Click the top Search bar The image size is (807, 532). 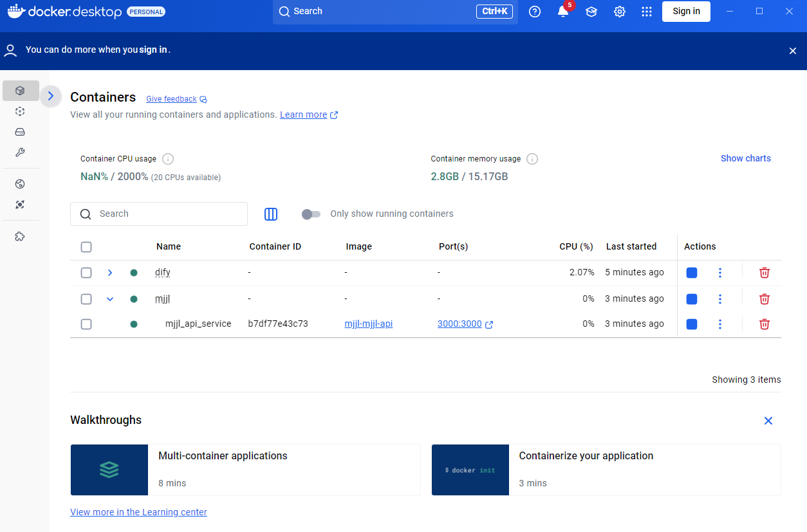(x=395, y=12)
